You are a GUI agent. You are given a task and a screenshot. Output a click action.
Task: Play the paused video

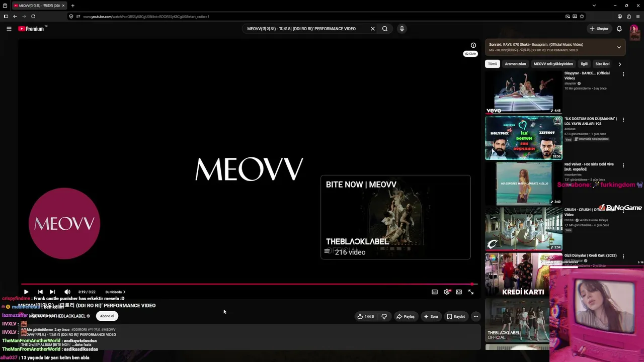26,292
